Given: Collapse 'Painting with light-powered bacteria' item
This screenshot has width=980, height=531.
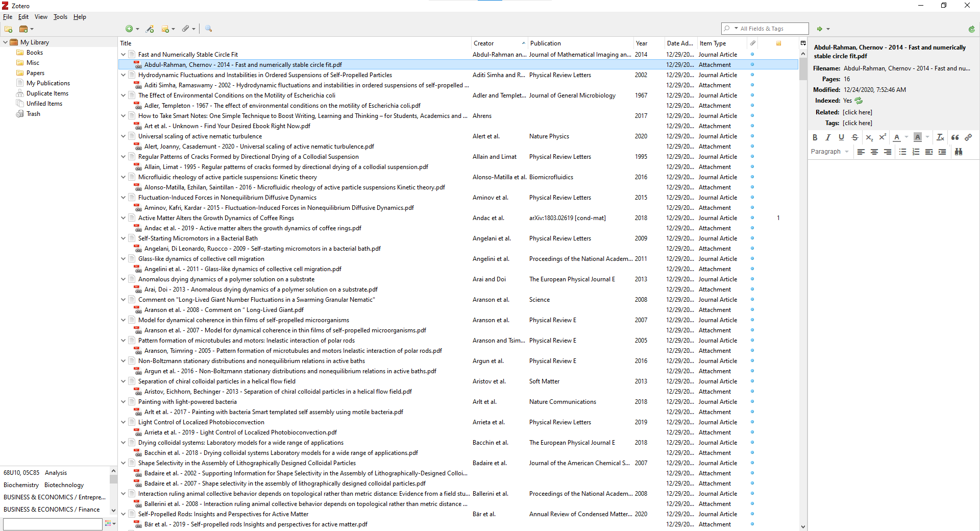Looking at the screenshot, I should pyautogui.click(x=123, y=402).
